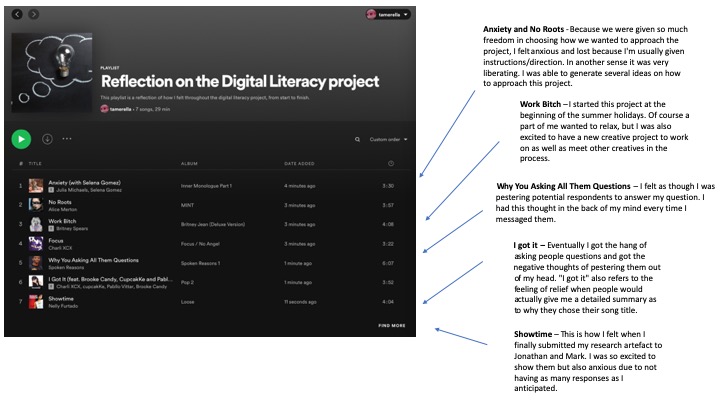
Task: Go forward with the right arrow button
Action: click(34, 14)
